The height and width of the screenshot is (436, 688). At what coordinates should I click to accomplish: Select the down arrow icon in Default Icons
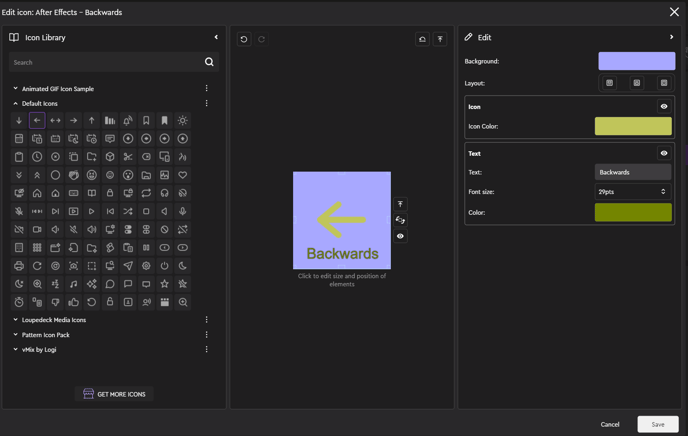coord(19,121)
